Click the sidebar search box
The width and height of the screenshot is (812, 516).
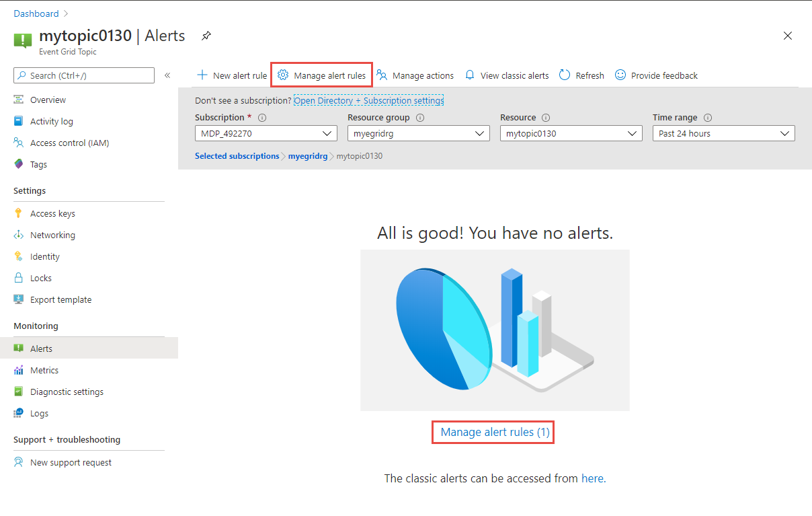click(83, 75)
